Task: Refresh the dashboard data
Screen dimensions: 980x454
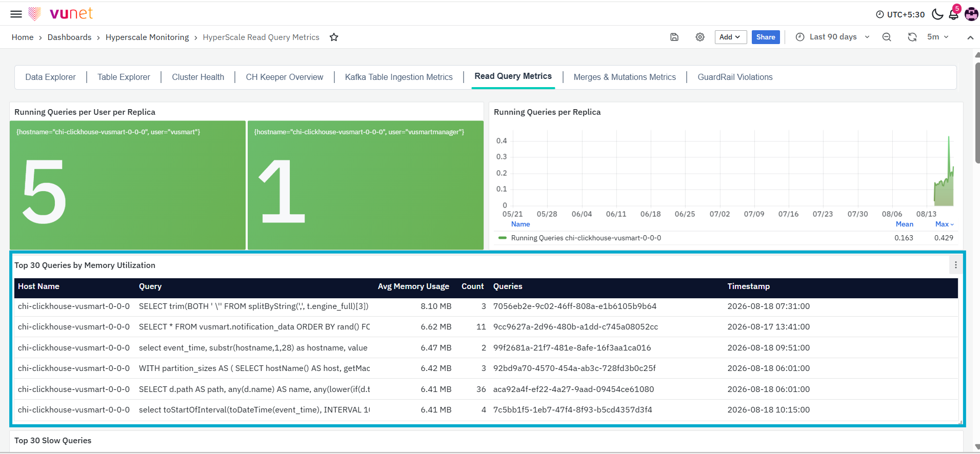Action: coord(912,37)
